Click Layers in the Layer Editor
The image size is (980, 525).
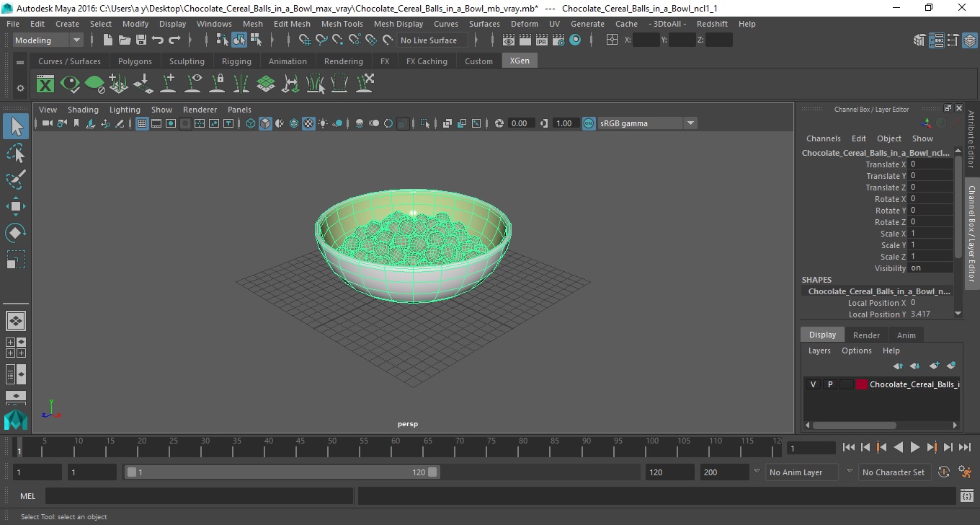coord(819,350)
